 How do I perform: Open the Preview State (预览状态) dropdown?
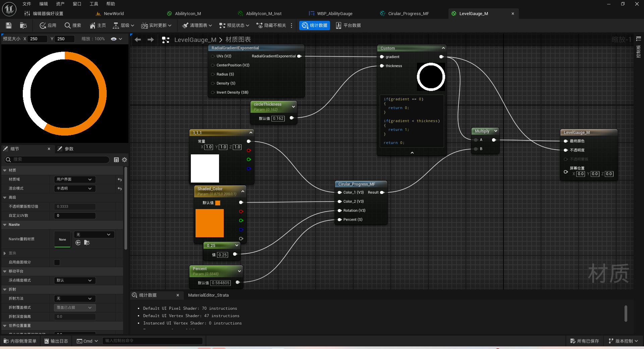click(234, 26)
